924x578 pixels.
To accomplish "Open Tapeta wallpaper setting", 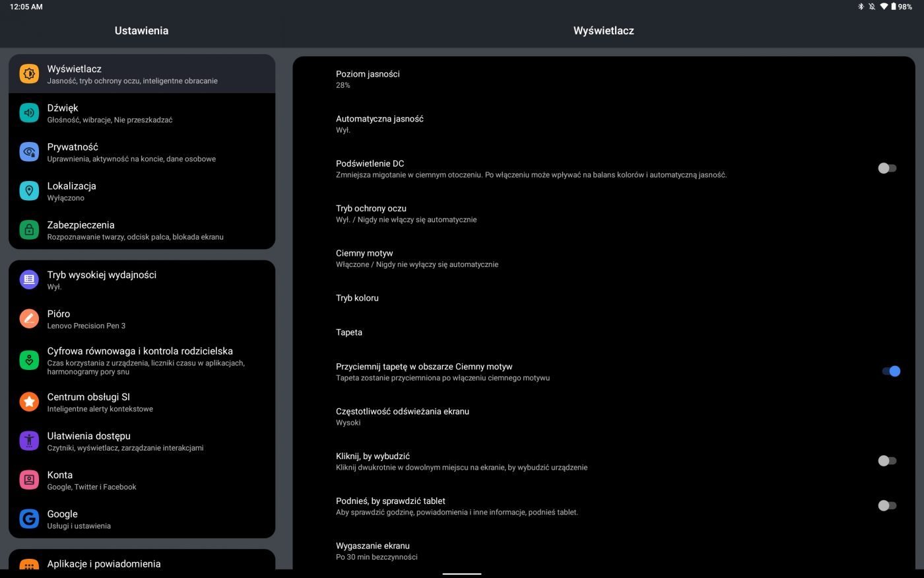I will click(604, 332).
